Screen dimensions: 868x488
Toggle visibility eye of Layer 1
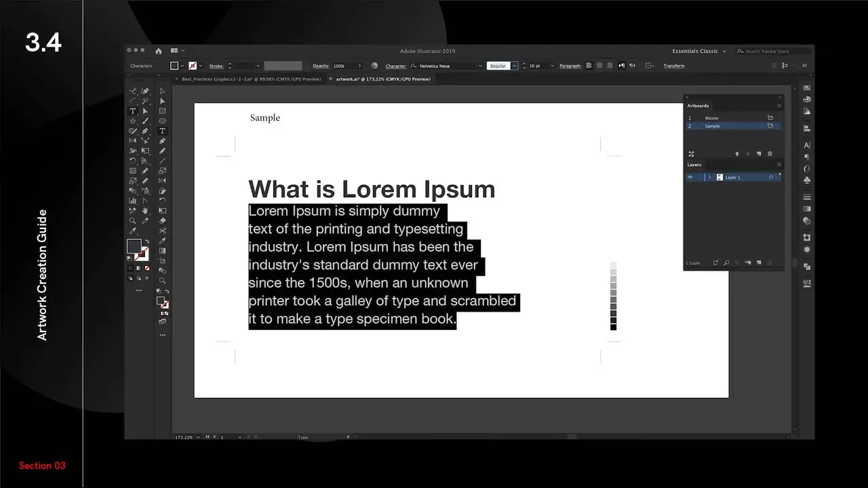click(x=690, y=177)
